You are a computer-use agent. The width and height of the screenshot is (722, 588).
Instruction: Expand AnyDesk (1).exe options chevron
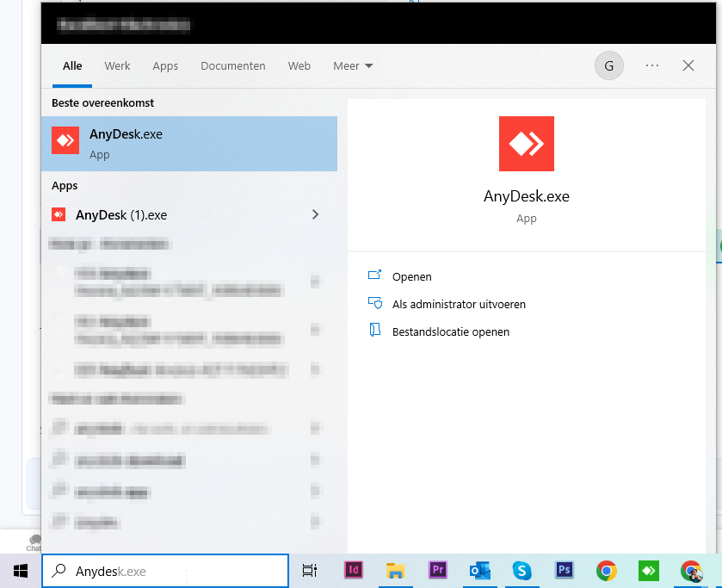pyautogui.click(x=316, y=214)
